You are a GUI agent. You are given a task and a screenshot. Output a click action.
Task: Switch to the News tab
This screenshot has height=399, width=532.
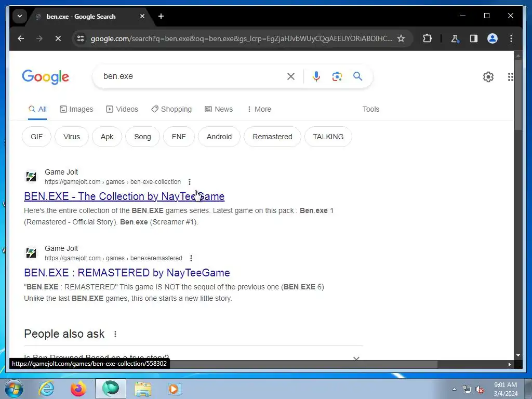(219, 109)
